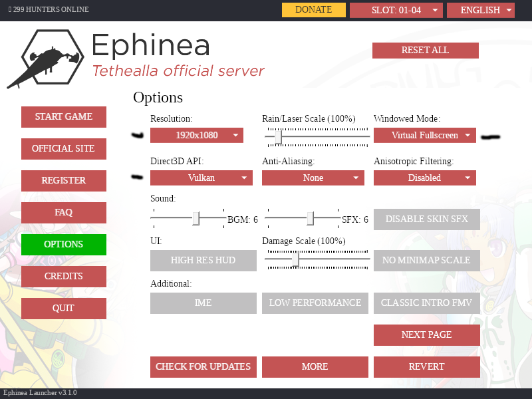Click the MORE button
This screenshot has width=532, height=399.
pos(315,367)
